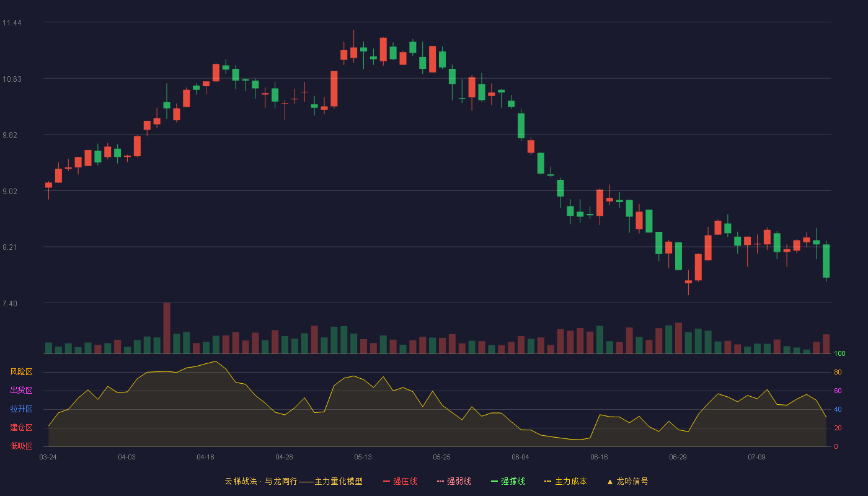This screenshot has width=868, height=496.
Task: Toggle the 强压线 legend label
Action: click(405, 481)
